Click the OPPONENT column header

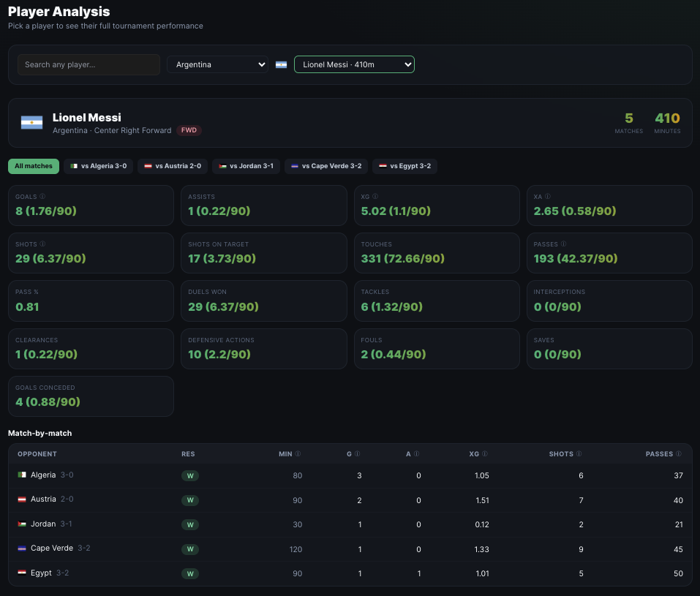tap(37, 454)
